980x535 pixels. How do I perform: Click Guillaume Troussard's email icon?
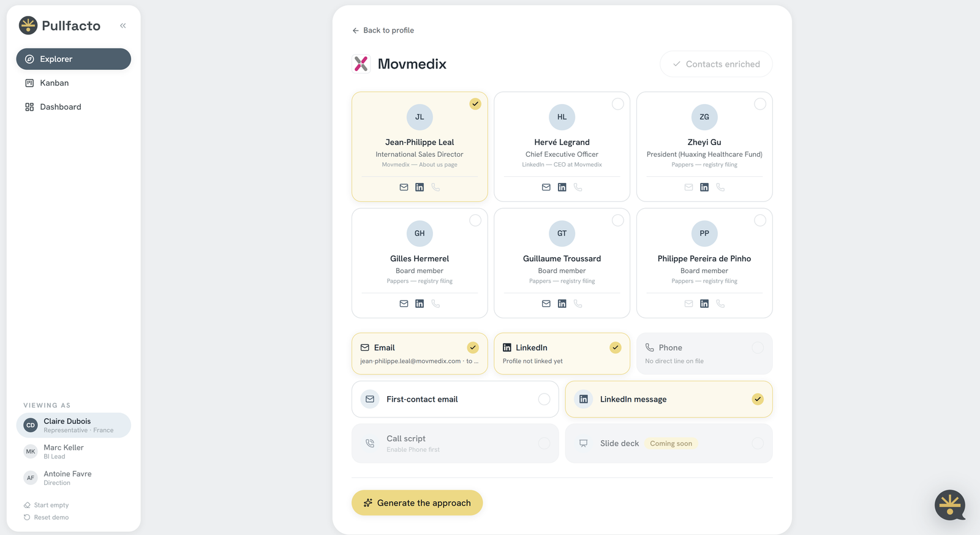pyautogui.click(x=546, y=304)
